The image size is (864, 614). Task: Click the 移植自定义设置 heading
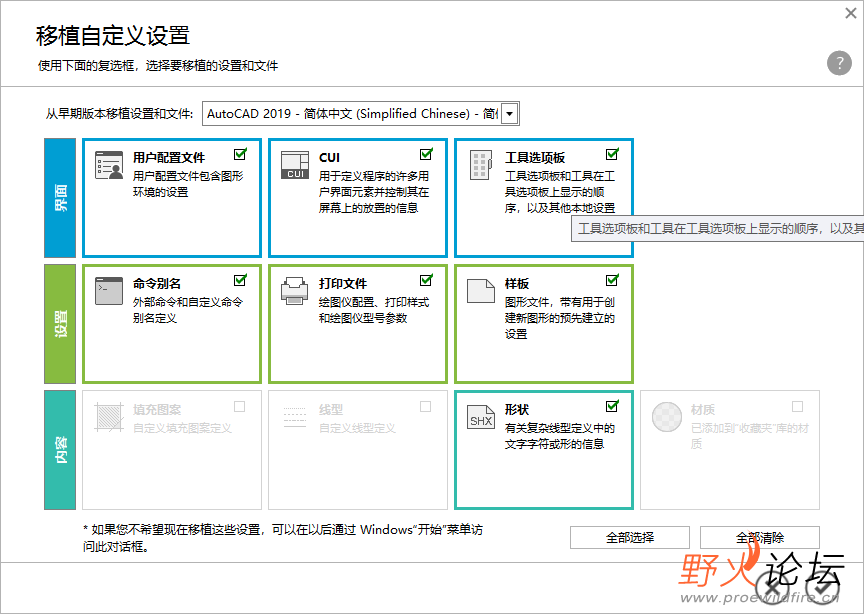pyautogui.click(x=113, y=36)
